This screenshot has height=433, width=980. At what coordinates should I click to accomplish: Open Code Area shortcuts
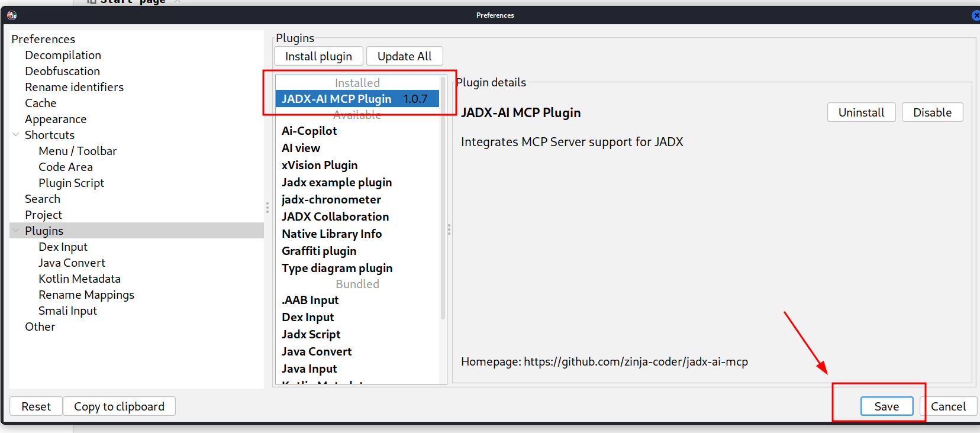coord(66,167)
